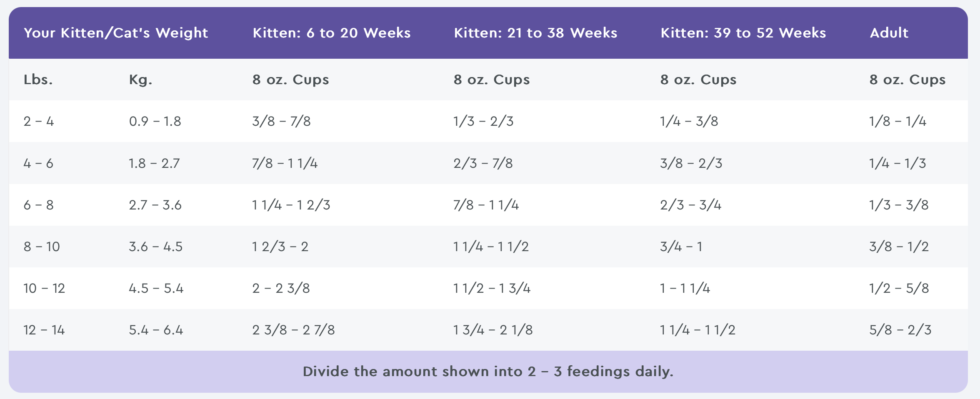Select the "10 – 12" lbs weight cell
This screenshot has width=980, height=399.
pos(44,288)
